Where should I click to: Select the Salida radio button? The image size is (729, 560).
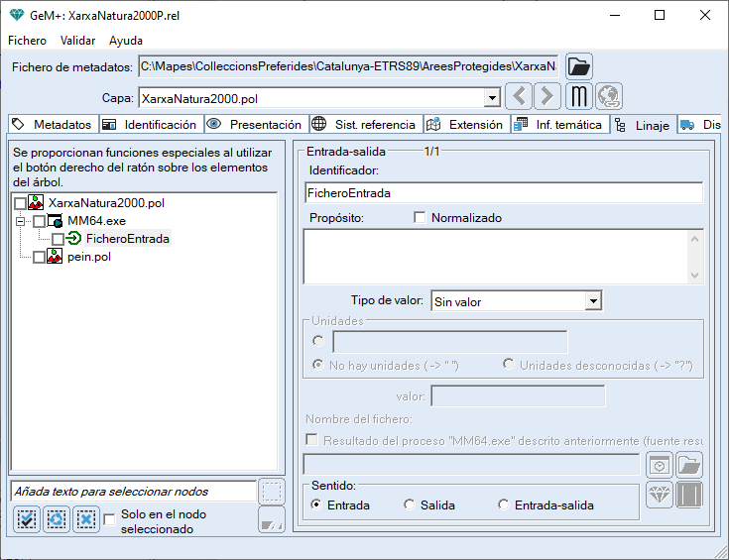pyautogui.click(x=410, y=505)
